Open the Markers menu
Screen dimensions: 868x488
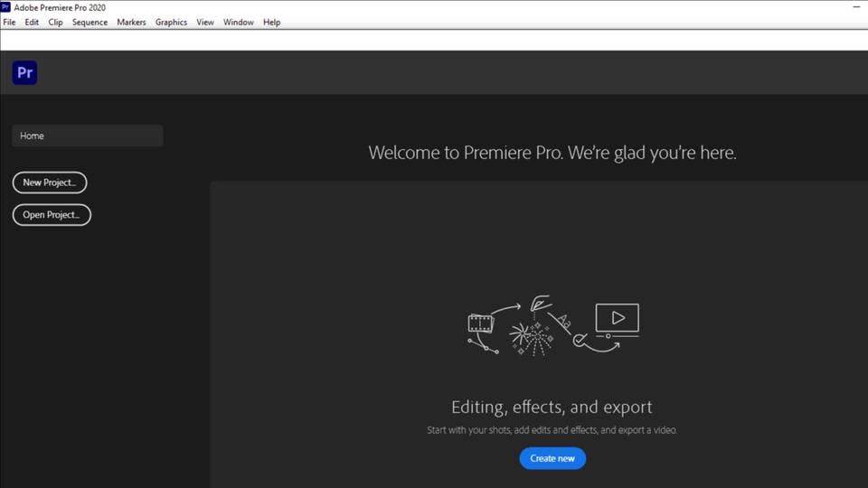(x=131, y=22)
